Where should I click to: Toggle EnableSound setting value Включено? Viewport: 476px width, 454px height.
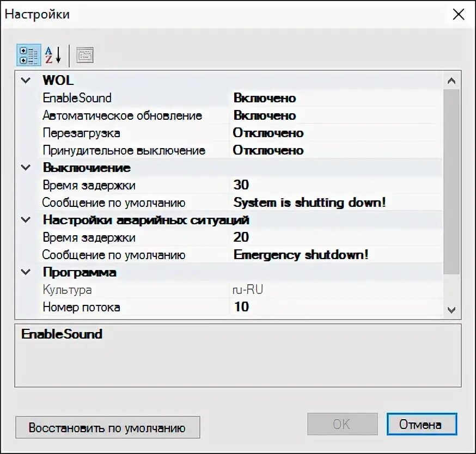tap(265, 98)
